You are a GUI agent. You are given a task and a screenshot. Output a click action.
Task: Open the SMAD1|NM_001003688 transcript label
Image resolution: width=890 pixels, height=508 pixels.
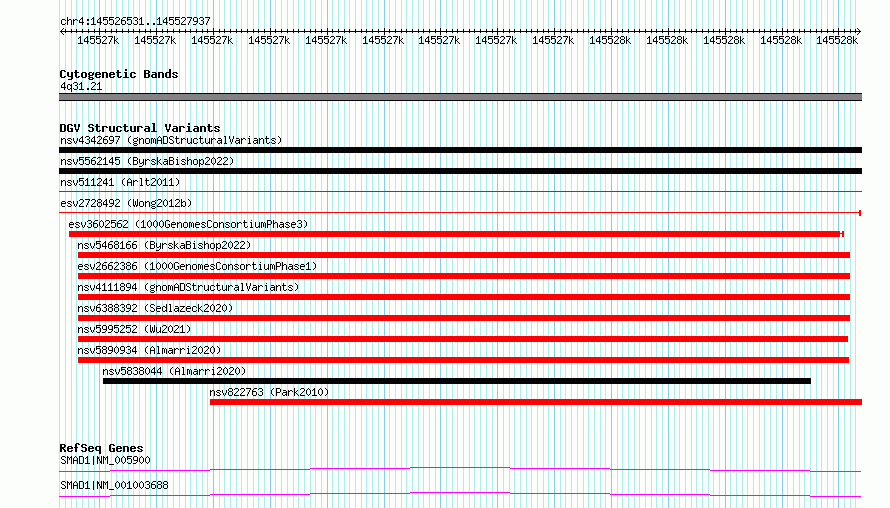click(x=114, y=485)
